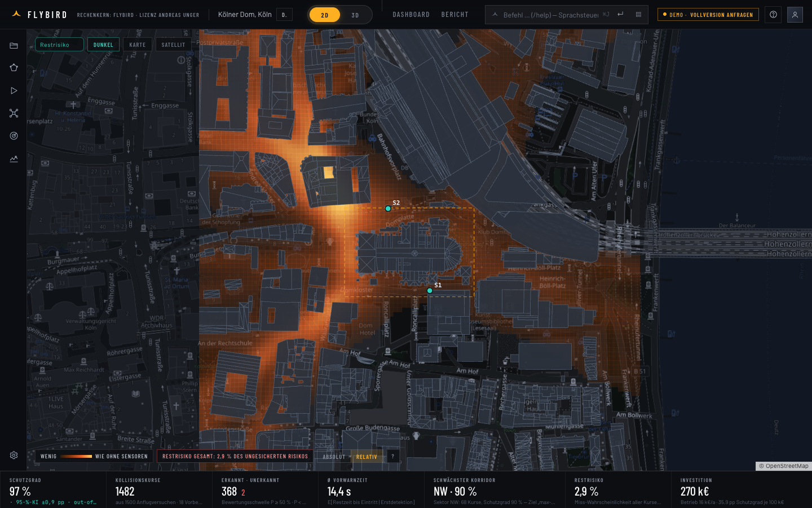812x508 pixels.
Task: Switch view mode to 3D
Action: pyautogui.click(x=355, y=15)
